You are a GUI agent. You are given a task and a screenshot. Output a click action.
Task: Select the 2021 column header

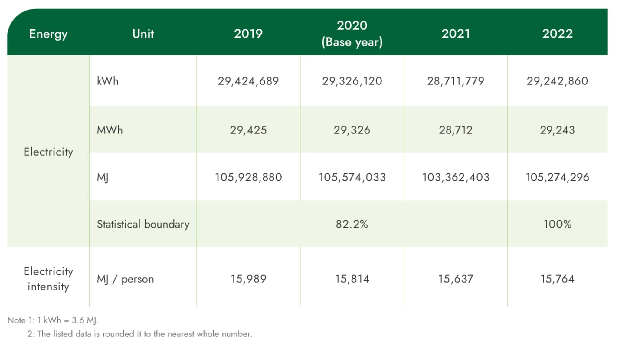[x=456, y=34]
